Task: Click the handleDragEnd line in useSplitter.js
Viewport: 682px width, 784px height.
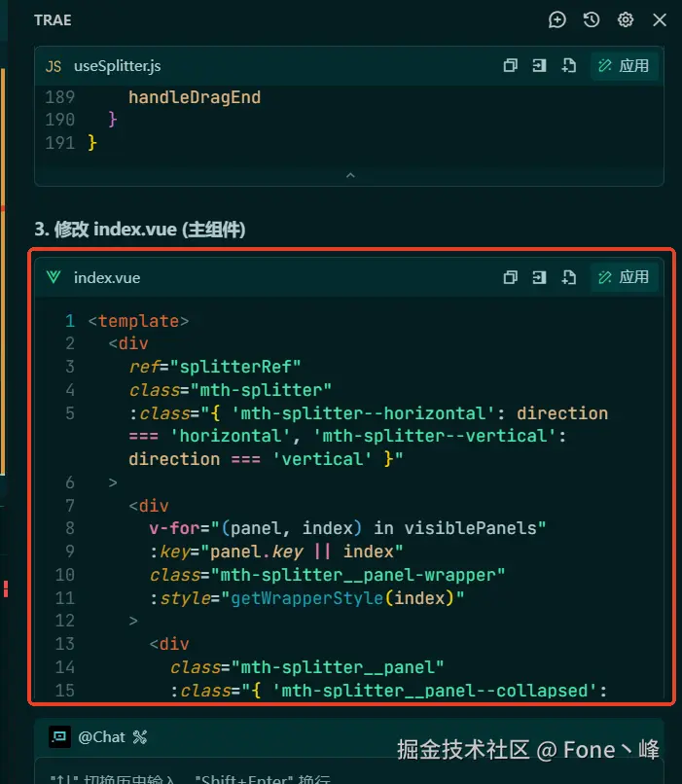Action: [x=195, y=97]
